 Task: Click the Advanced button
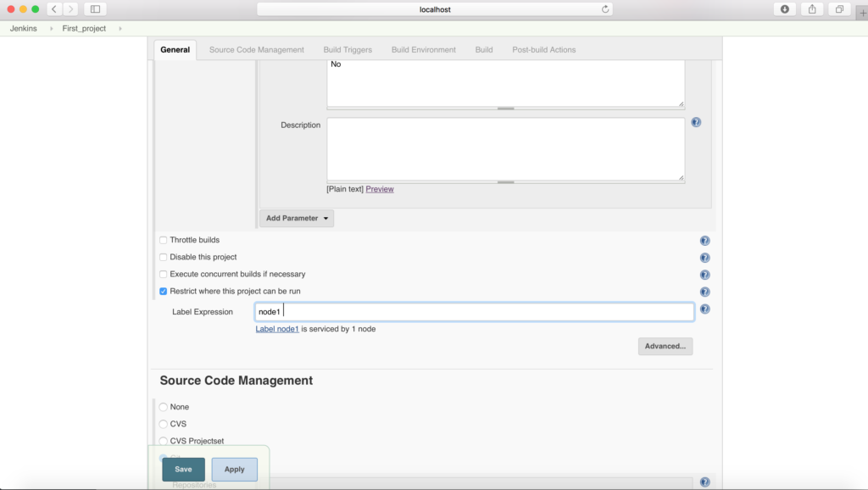coord(665,346)
